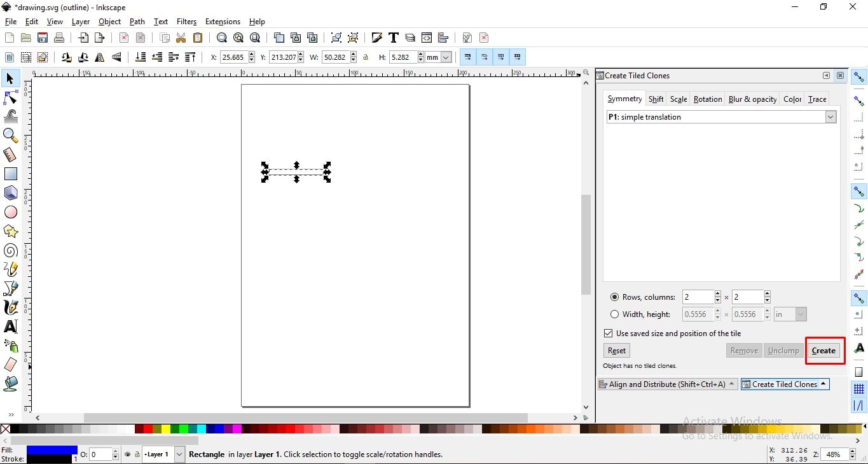This screenshot has width=868, height=464.
Task: Switch to the Rotation tab
Action: (x=708, y=99)
